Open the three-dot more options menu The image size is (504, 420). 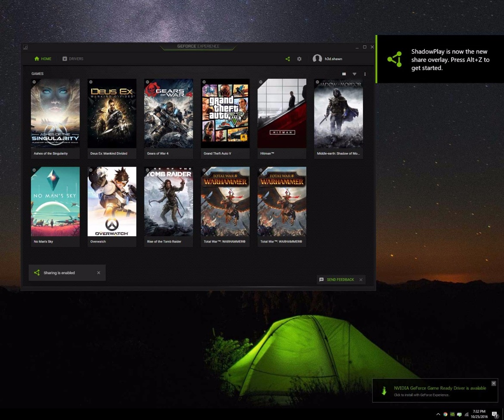(x=365, y=74)
